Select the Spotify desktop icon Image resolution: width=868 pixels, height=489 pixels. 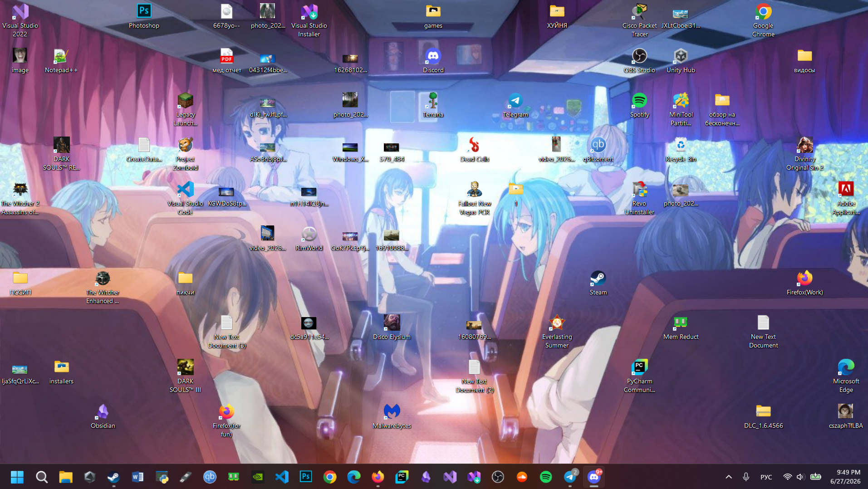tap(639, 105)
